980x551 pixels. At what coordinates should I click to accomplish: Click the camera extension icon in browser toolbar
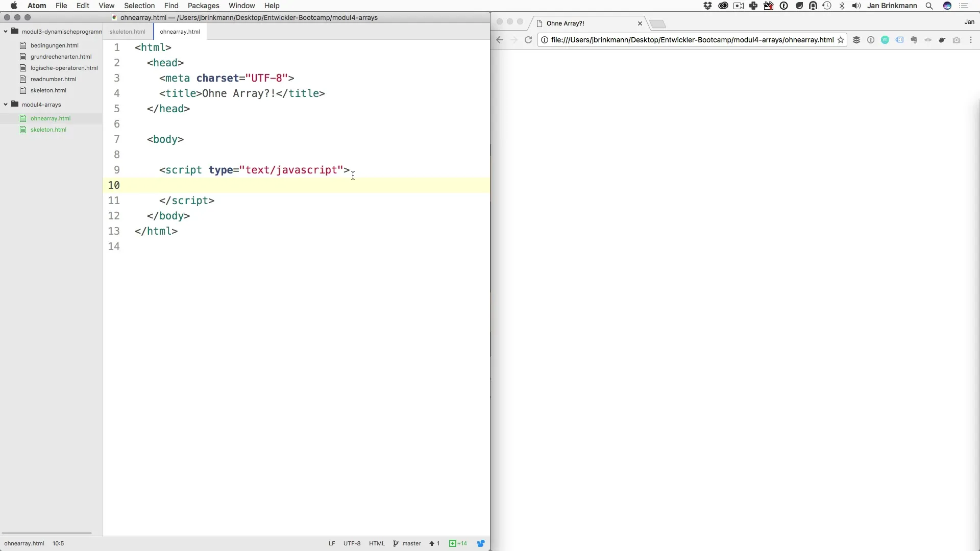(957, 40)
